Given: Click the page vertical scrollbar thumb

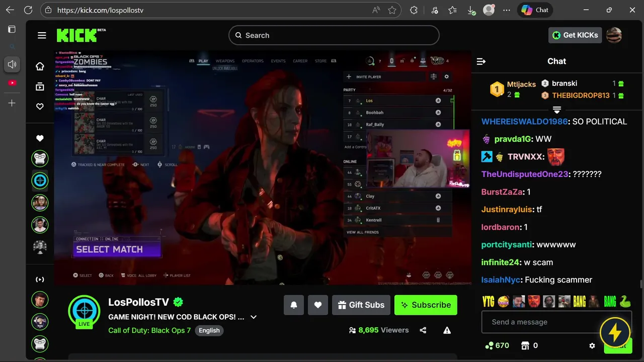Looking at the screenshot, I should point(641,285).
